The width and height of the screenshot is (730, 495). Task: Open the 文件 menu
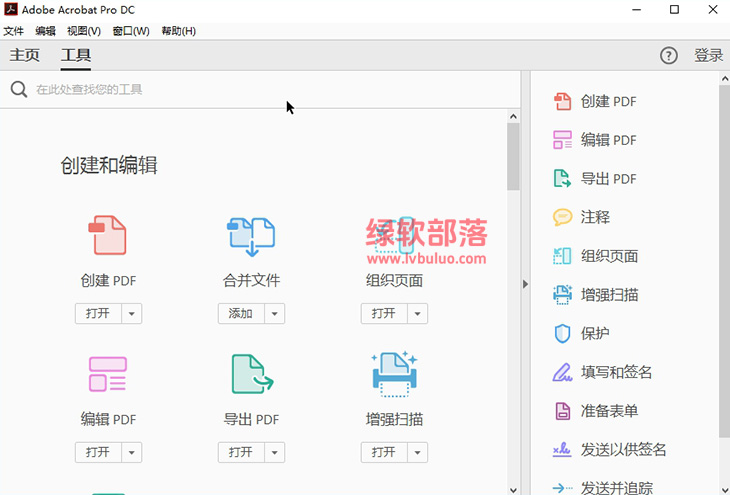[14, 31]
